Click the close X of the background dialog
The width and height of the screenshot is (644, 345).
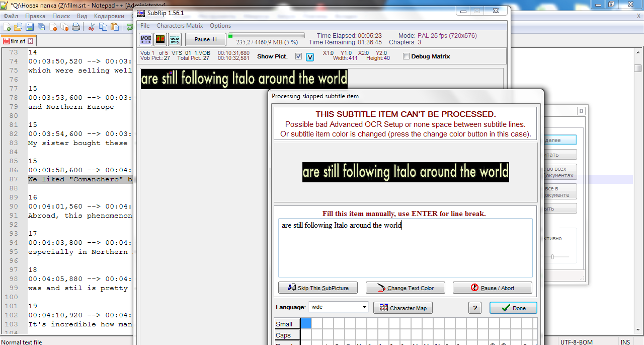coord(581,111)
